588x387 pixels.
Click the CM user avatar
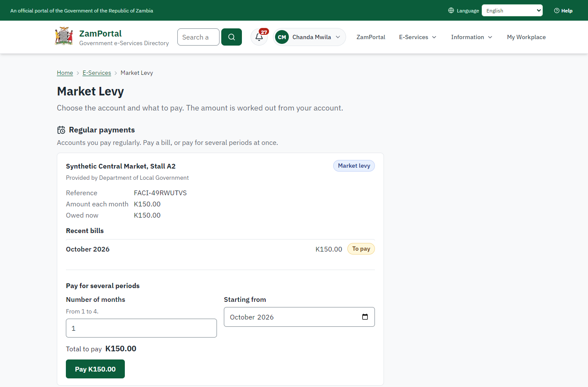coord(282,37)
